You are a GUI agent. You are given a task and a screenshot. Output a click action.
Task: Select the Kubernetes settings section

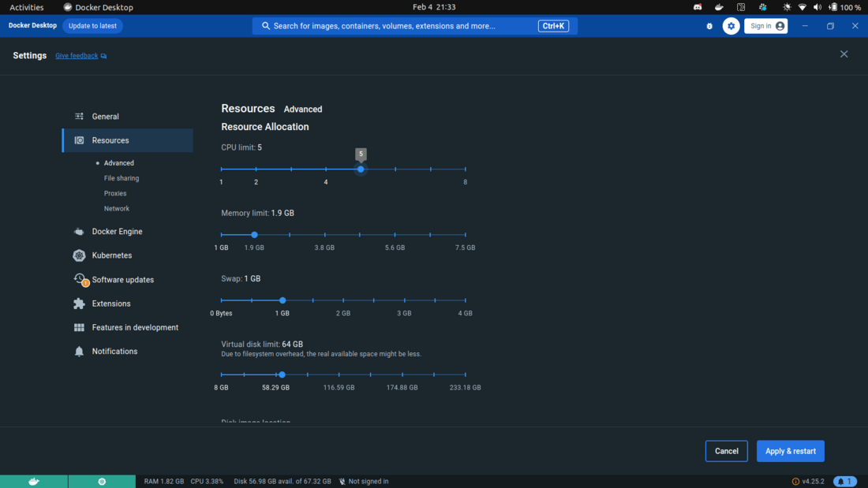click(x=110, y=255)
